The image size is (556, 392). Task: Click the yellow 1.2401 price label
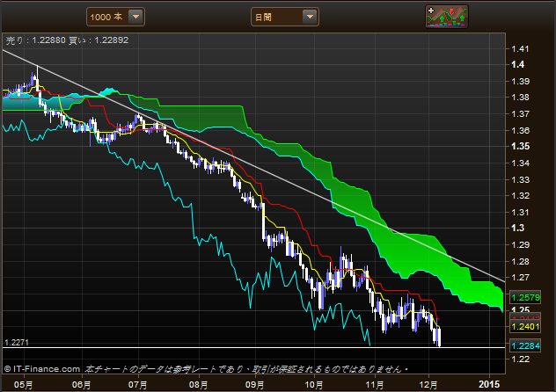coord(525,326)
